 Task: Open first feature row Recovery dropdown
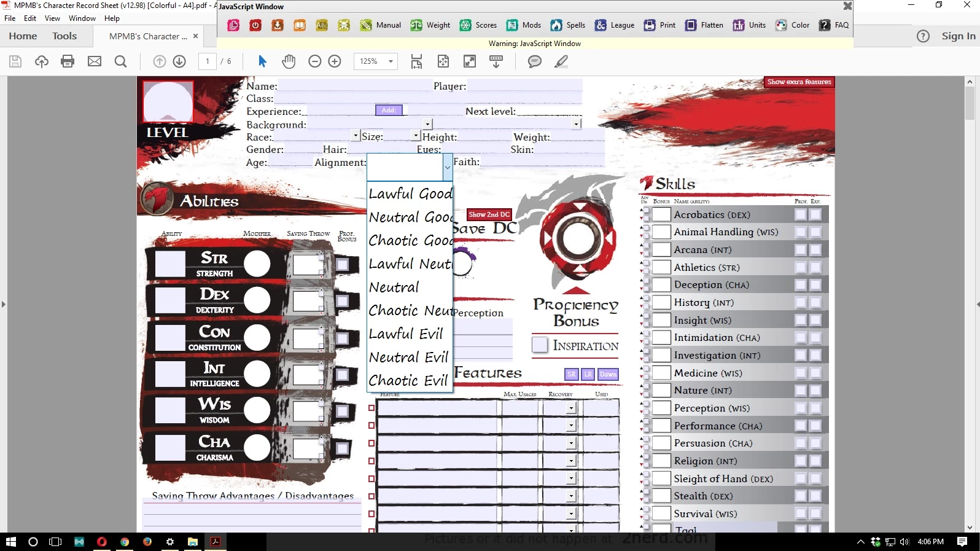tap(571, 408)
